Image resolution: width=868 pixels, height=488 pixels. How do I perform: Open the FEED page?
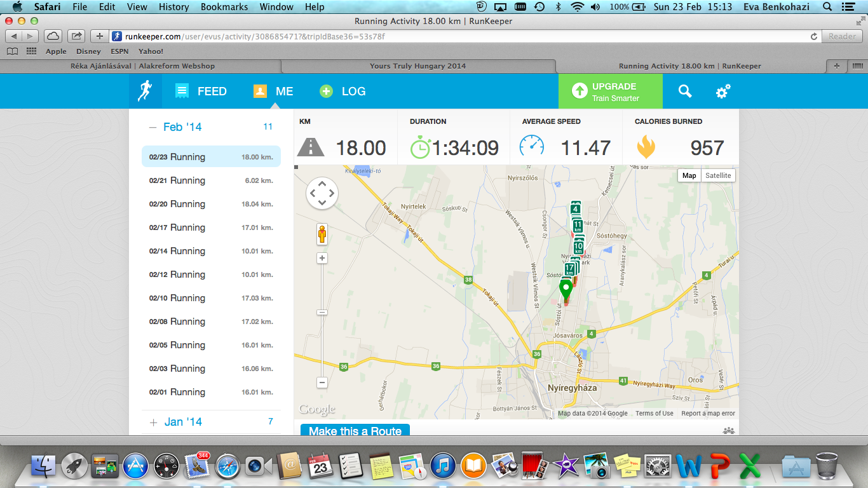pyautogui.click(x=201, y=91)
